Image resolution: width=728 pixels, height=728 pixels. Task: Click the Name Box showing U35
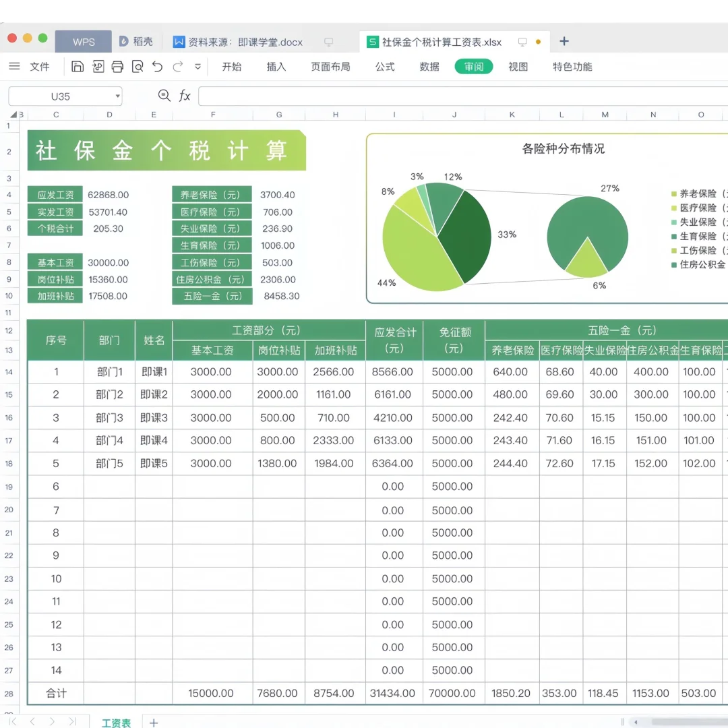pyautogui.click(x=61, y=96)
